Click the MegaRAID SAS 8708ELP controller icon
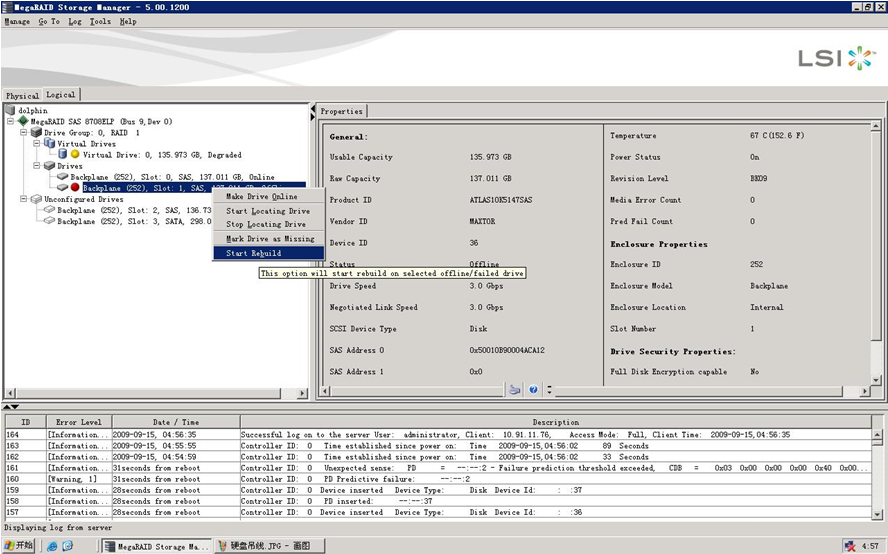Screen dimensions: 888x554 click(23, 121)
